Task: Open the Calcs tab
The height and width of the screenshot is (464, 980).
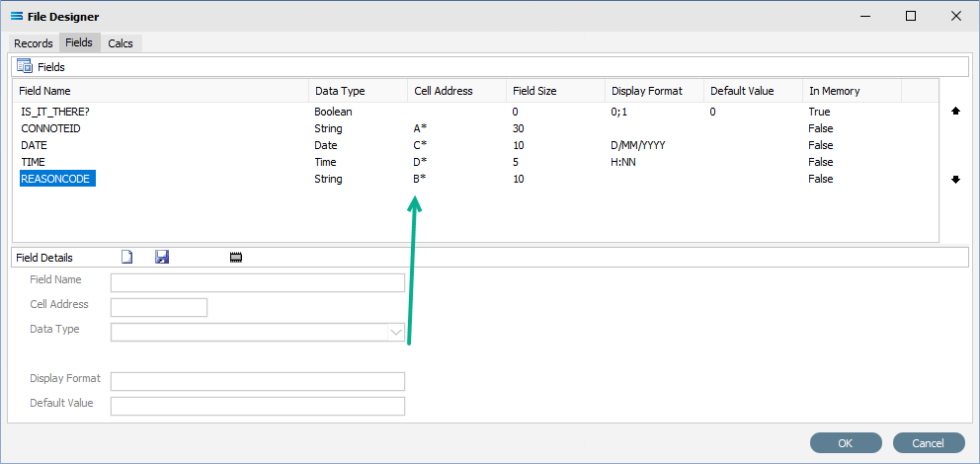Action: click(121, 43)
